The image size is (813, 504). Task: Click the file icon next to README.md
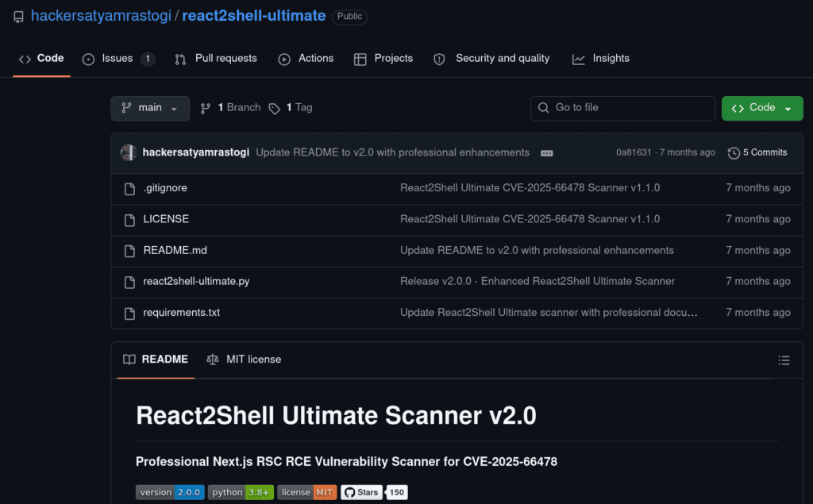(x=129, y=251)
